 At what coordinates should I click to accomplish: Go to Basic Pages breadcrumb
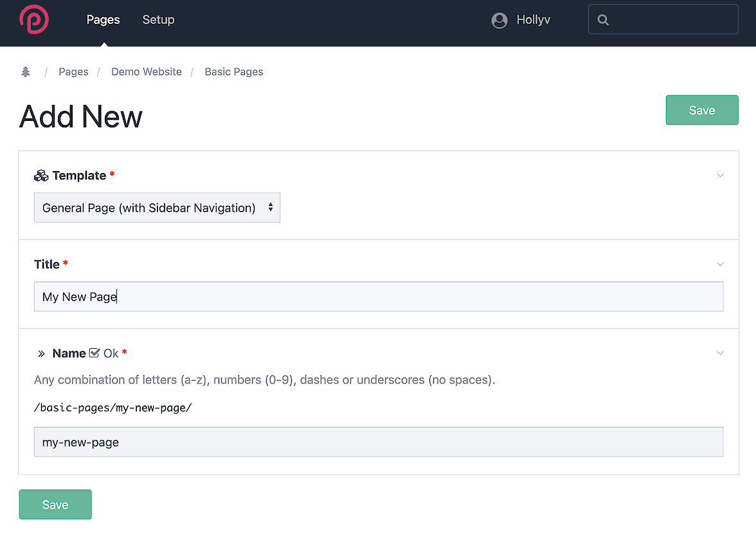[234, 71]
